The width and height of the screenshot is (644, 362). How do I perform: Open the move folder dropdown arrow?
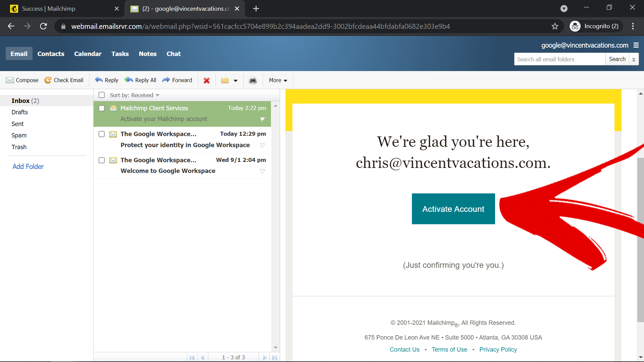pyautogui.click(x=235, y=80)
